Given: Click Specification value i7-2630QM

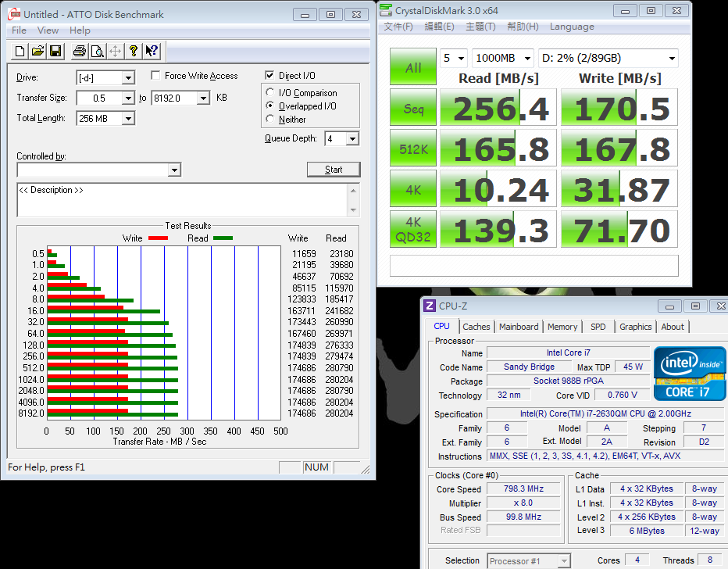Looking at the screenshot, I should [x=605, y=413].
